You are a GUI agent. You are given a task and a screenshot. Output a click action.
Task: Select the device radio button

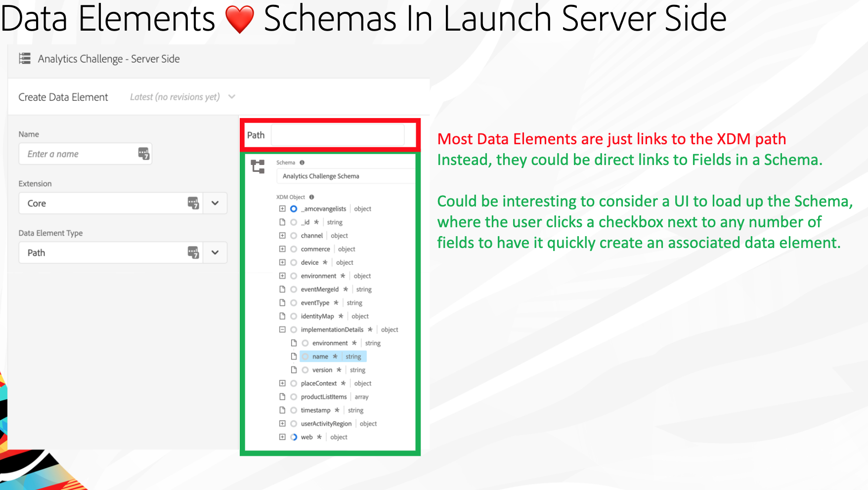coord(294,262)
